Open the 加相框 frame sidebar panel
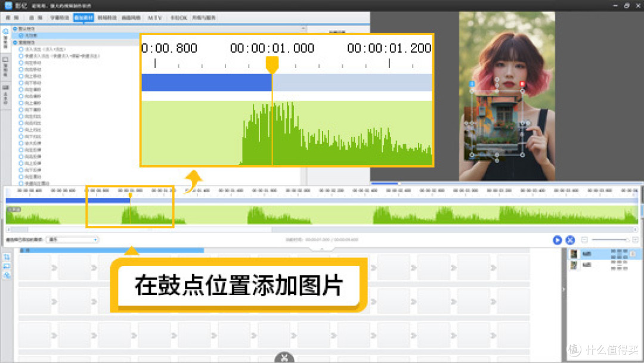Screen dimensions: 644x363 (x=5, y=68)
